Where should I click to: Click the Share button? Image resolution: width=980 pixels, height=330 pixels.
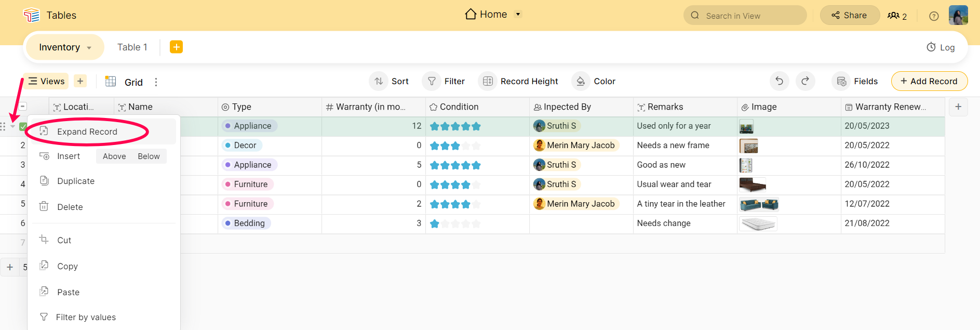click(x=849, y=16)
